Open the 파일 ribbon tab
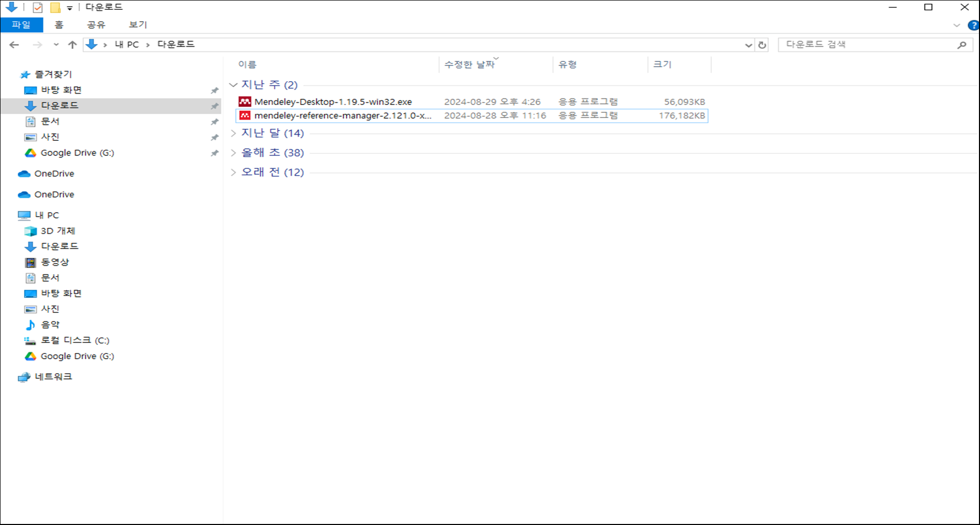980x525 pixels. [x=21, y=24]
